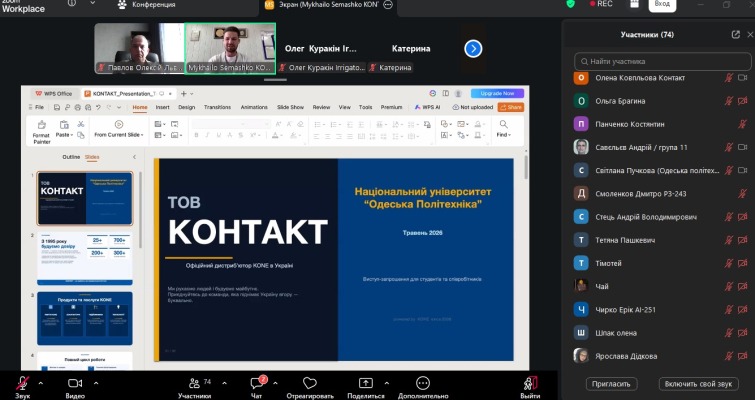The height and width of the screenshot is (400, 755).
Task: Switch to Outline view in slide panel
Action: tap(71, 157)
